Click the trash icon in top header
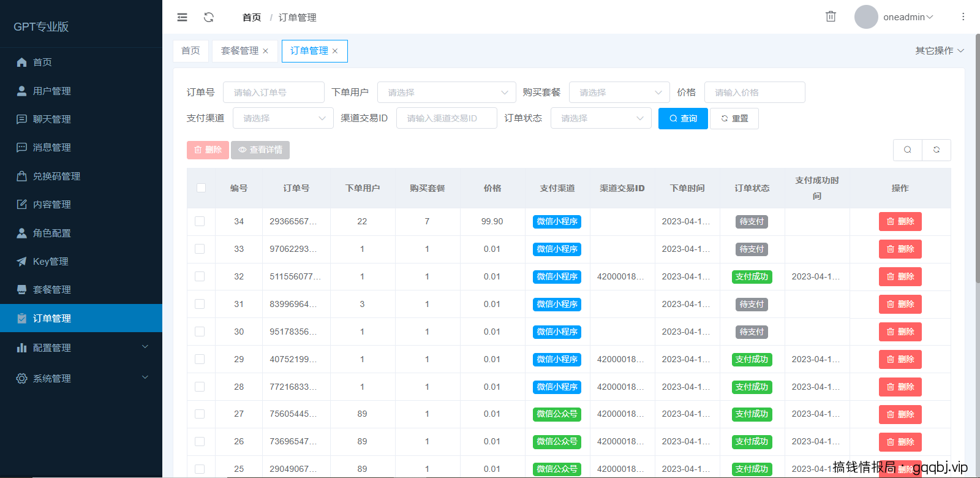This screenshot has width=980, height=478. (831, 17)
